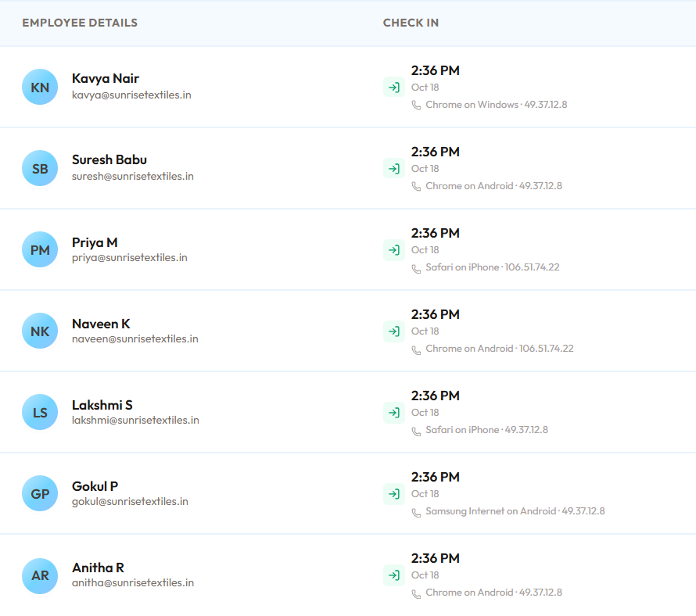
Task: Select the name Lakshmi S
Action: coord(102,405)
